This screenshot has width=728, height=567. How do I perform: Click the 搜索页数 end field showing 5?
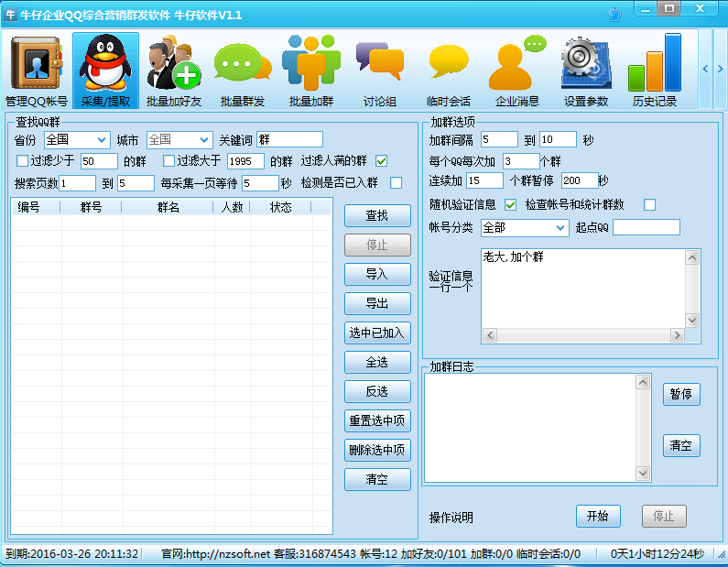136,183
